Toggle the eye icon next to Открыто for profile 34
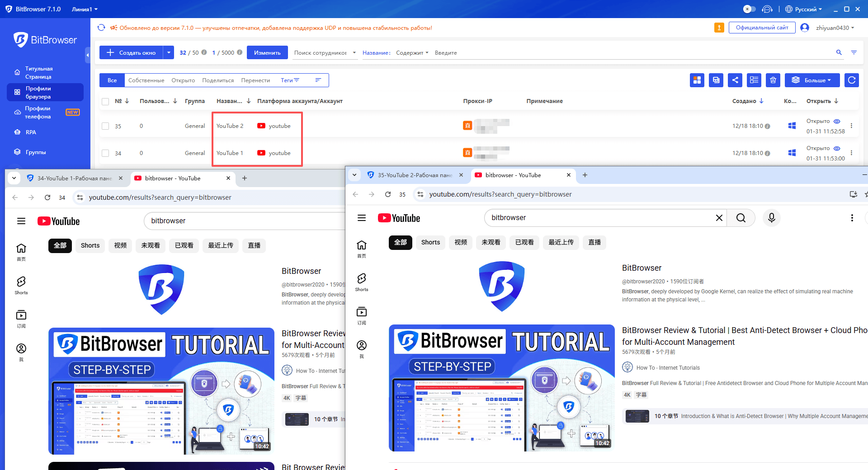The image size is (868, 470). (837, 148)
